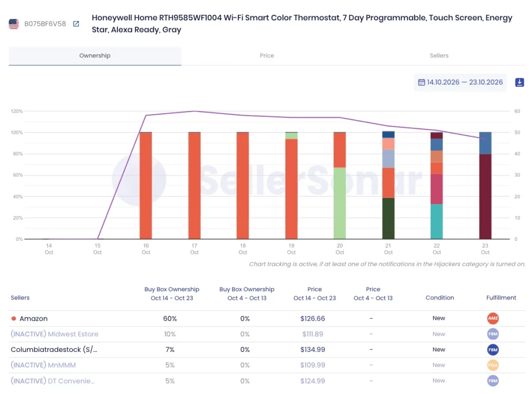Click the 16 Oct orange bar

146,185
